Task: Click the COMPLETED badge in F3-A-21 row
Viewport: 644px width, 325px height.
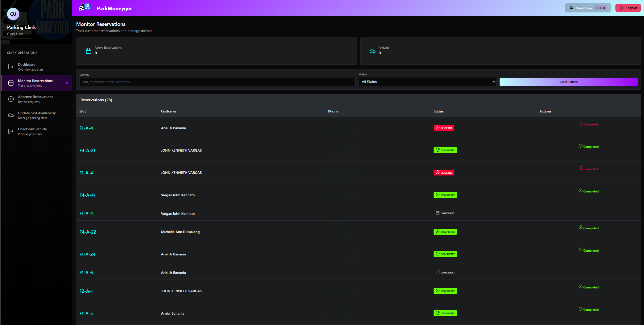Action: (445, 150)
